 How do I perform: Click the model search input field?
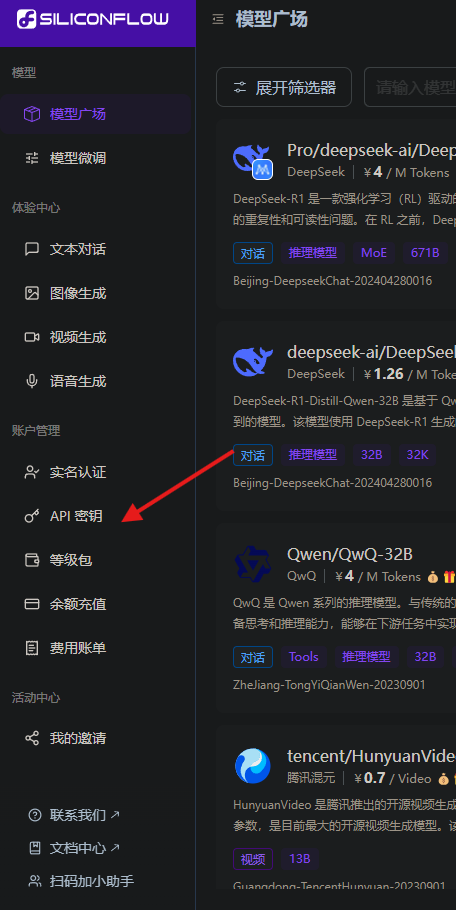(410, 87)
